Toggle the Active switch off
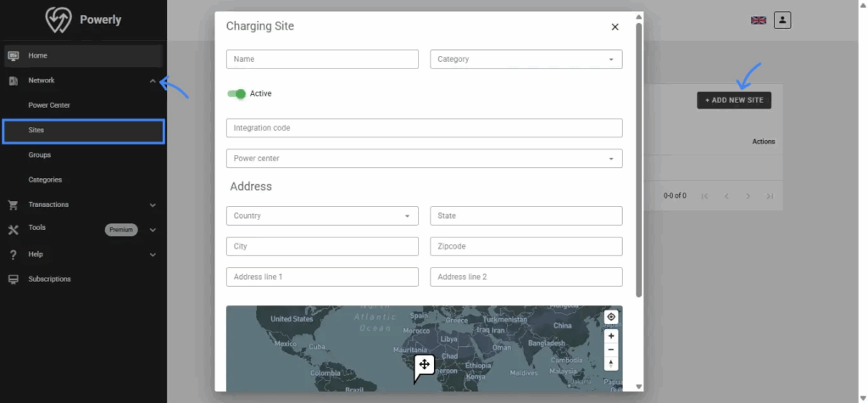Screen dimensions: 868x403 coord(236,94)
